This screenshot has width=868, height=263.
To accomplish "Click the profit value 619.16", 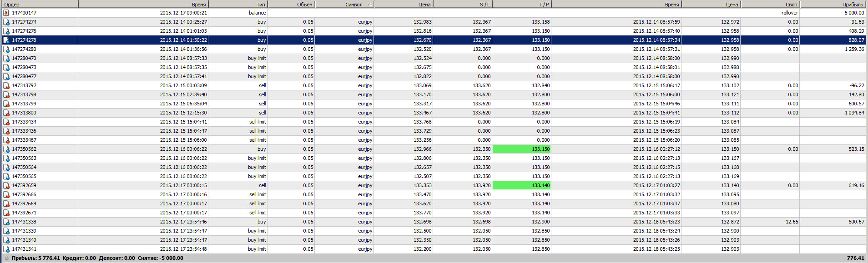I will 856,185.
